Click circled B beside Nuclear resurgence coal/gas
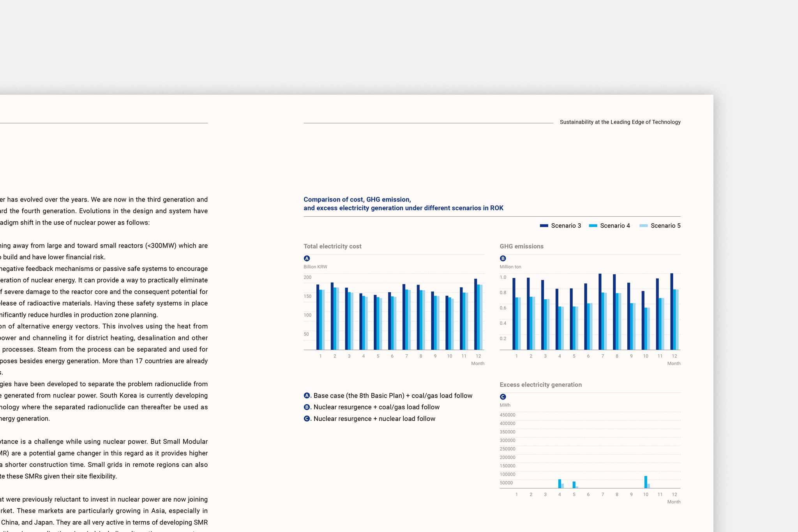 (307, 407)
